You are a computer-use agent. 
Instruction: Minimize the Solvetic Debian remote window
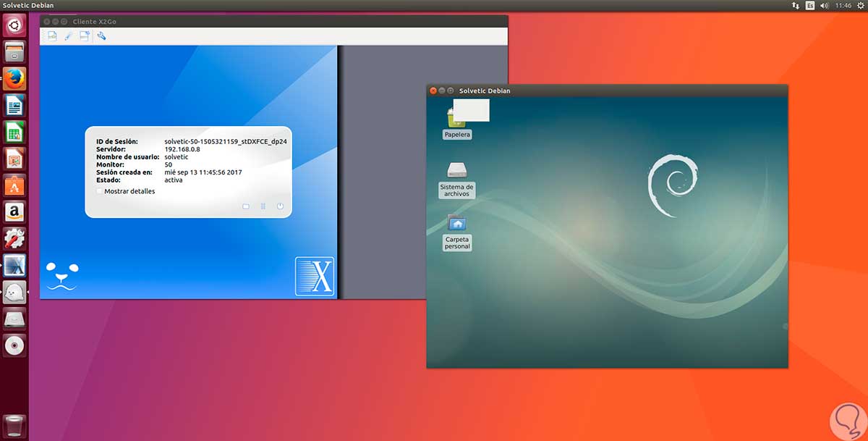[x=442, y=91]
